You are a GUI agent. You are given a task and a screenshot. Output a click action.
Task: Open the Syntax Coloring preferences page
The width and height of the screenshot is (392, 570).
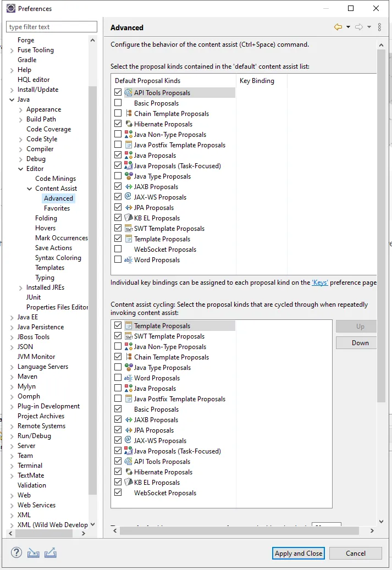(x=58, y=258)
